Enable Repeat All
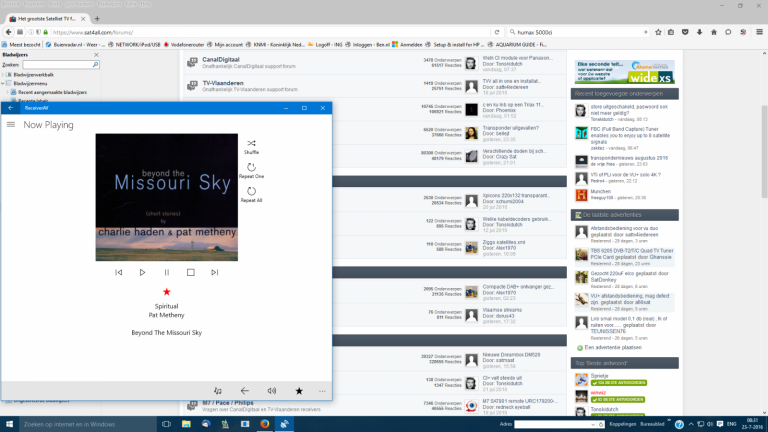The height and width of the screenshot is (432, 768). click(251, 191)
